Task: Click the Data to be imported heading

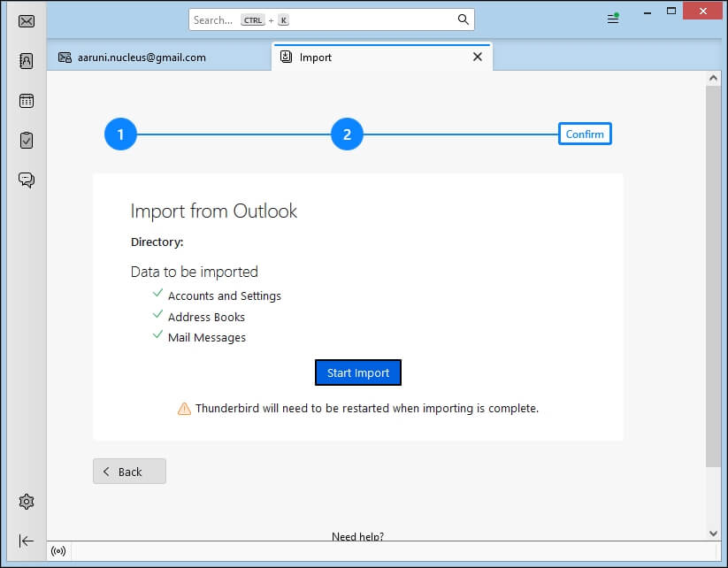Action: [x=194, y=272]
